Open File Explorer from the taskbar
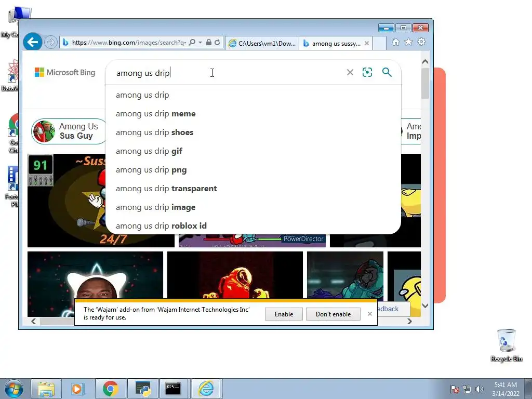The height and width of the screenshot is (399, 532). 46,389
